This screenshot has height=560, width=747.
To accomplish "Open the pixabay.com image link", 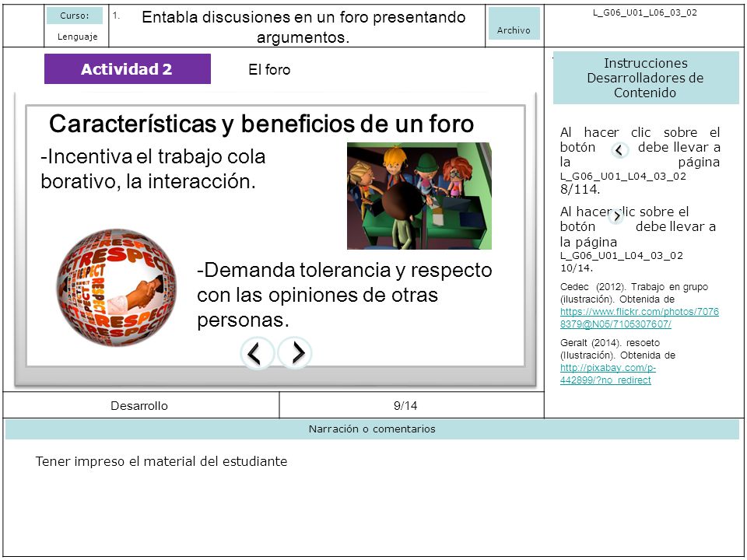I will 608,374.
